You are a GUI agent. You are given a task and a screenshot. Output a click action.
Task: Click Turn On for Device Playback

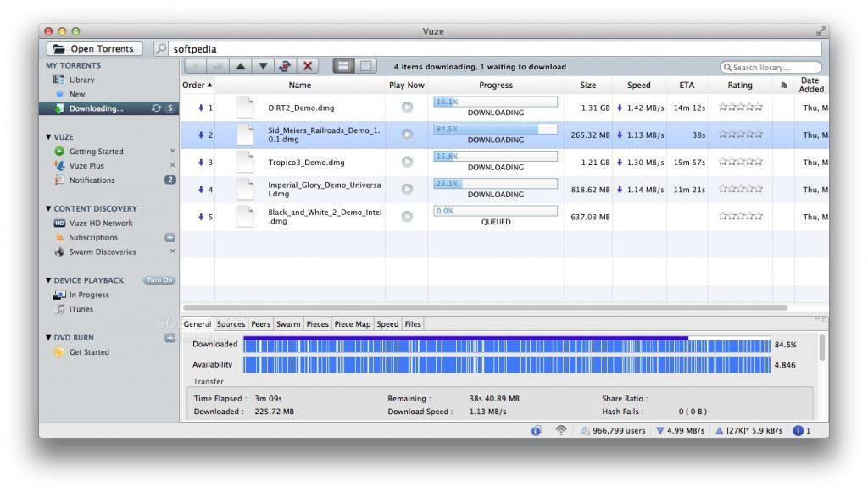point(159,280)
